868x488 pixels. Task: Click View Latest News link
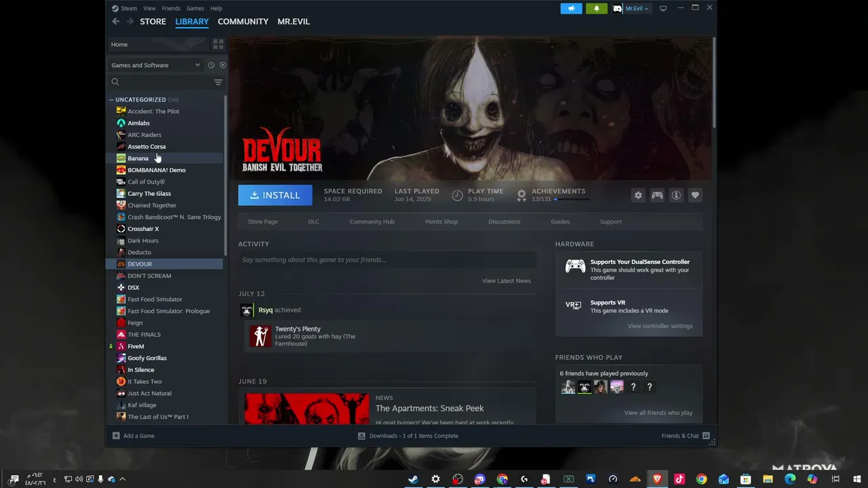coord(507,281)
